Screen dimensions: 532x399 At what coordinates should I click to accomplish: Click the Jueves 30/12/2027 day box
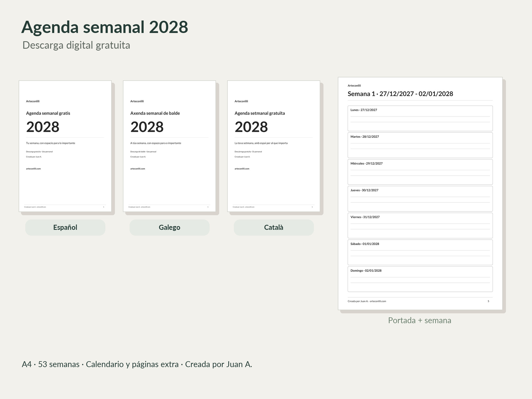(420, 199)
